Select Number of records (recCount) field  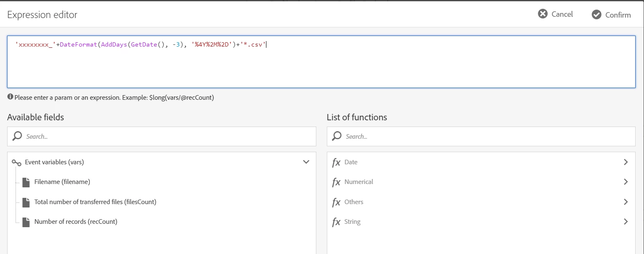(76, 222)
